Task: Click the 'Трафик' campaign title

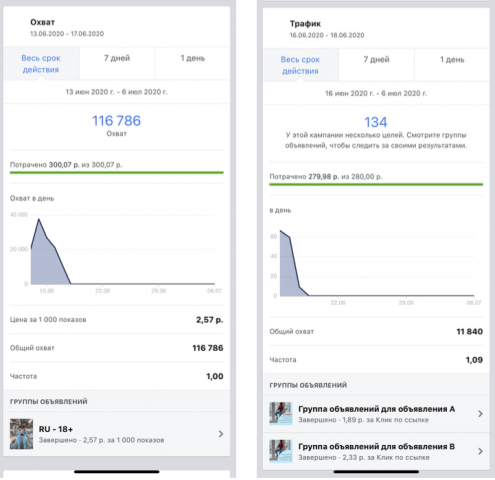Action: pos(305,24)
